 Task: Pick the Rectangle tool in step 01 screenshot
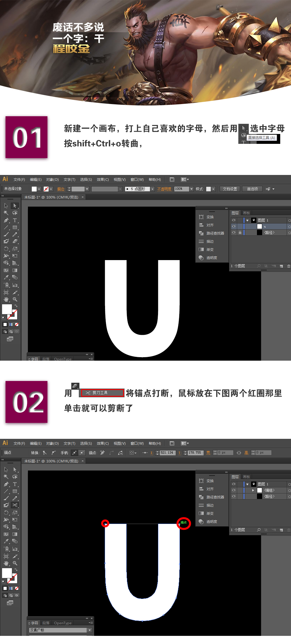tap(15, 227)
